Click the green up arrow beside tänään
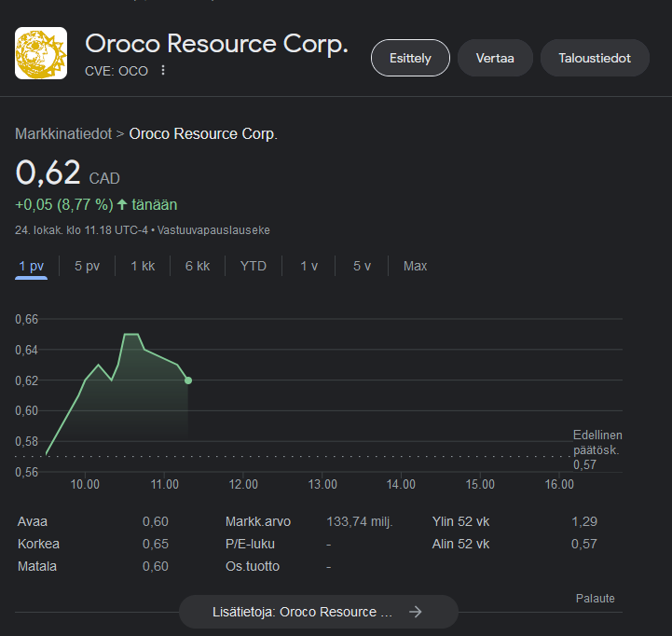Viewport: 672px width, 636px height. point(122,204)
